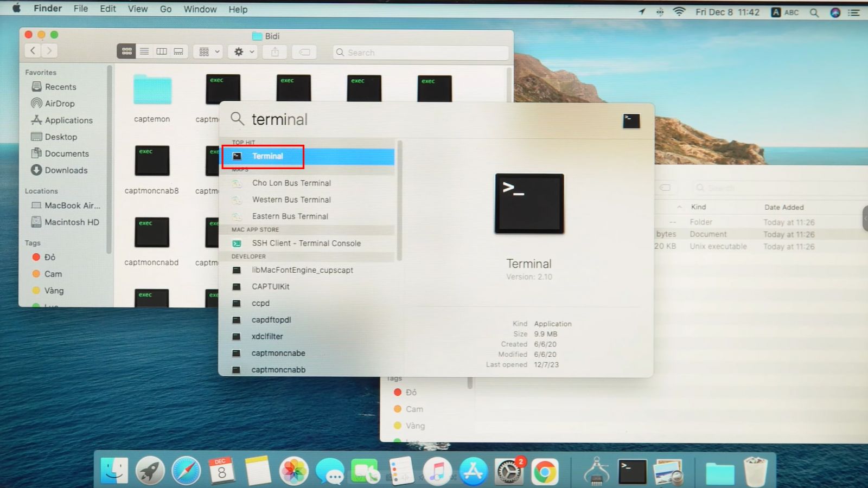The image size is (868, 488).
Task: Click the Finder window search field
Action: [421, 53]
